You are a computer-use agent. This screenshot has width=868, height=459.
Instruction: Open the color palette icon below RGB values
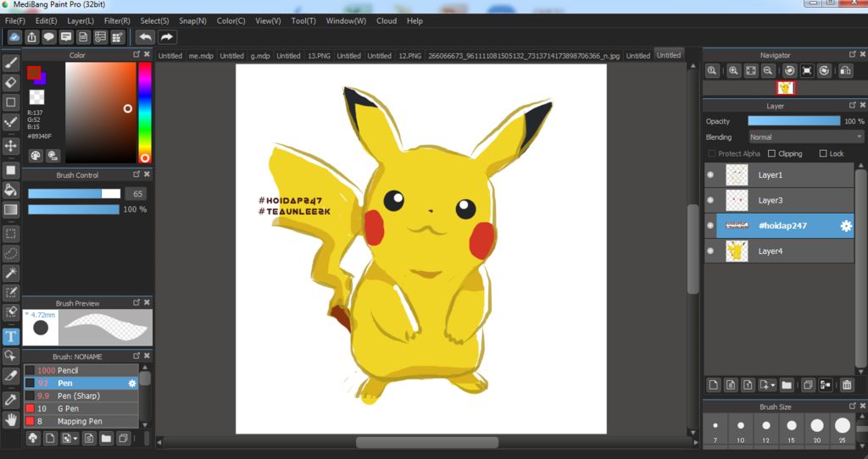pyautogui.click(x=36, y=156)
